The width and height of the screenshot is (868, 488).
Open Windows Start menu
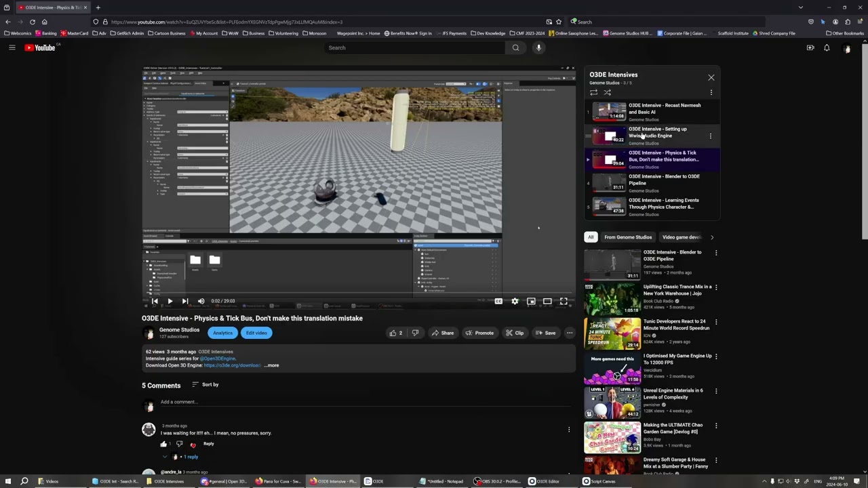pyautogui.click(x=7, y=481)
